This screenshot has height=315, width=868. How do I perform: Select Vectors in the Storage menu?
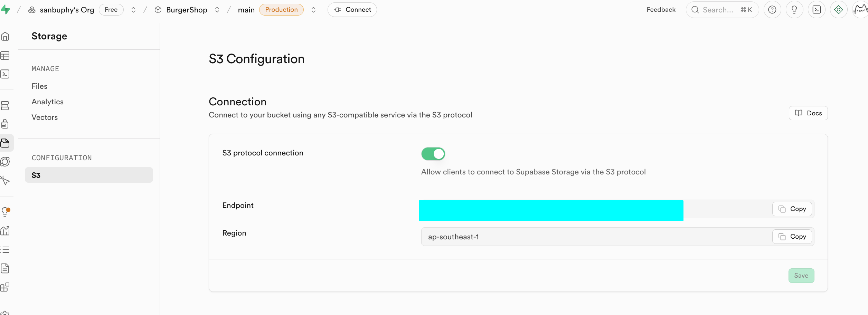45,117
